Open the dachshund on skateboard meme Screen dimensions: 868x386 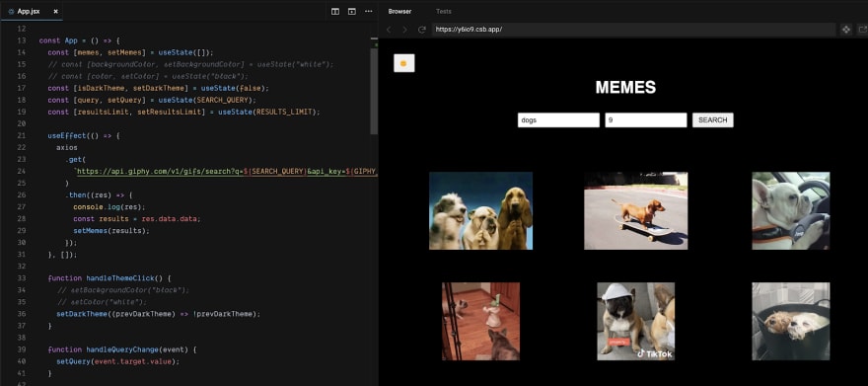tap(635, 210)
